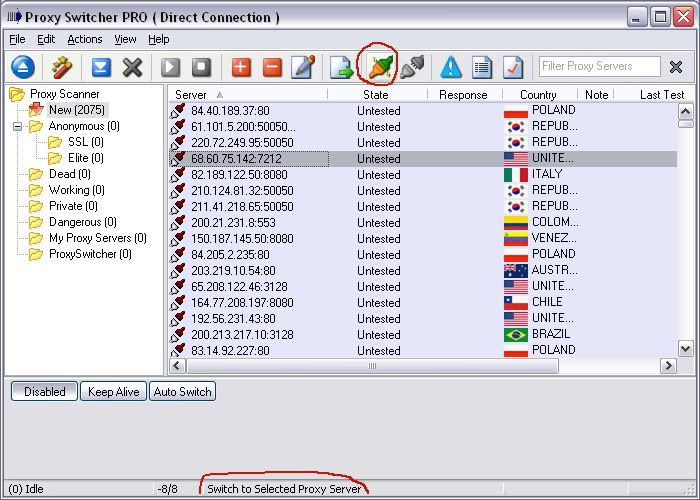
Task: Open the Edit menu
Action: click(46, 39)
